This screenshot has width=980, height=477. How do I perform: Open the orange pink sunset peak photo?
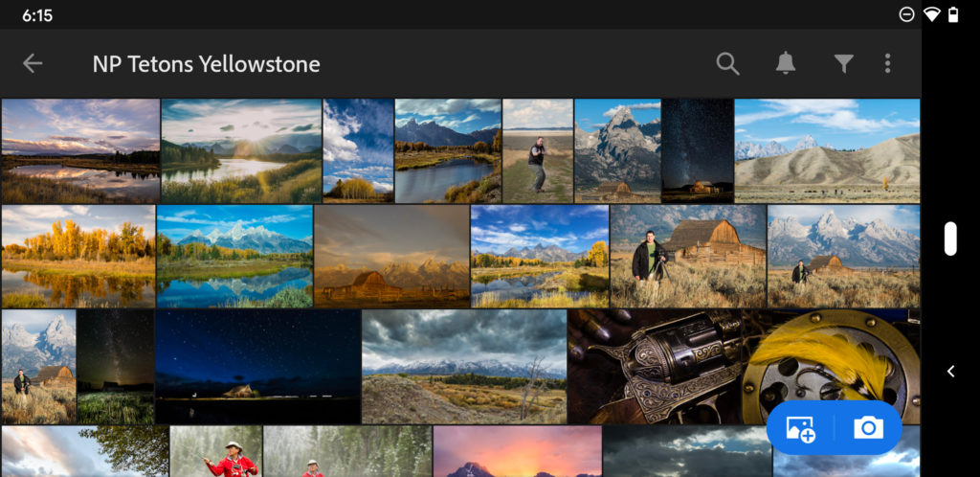518,451
